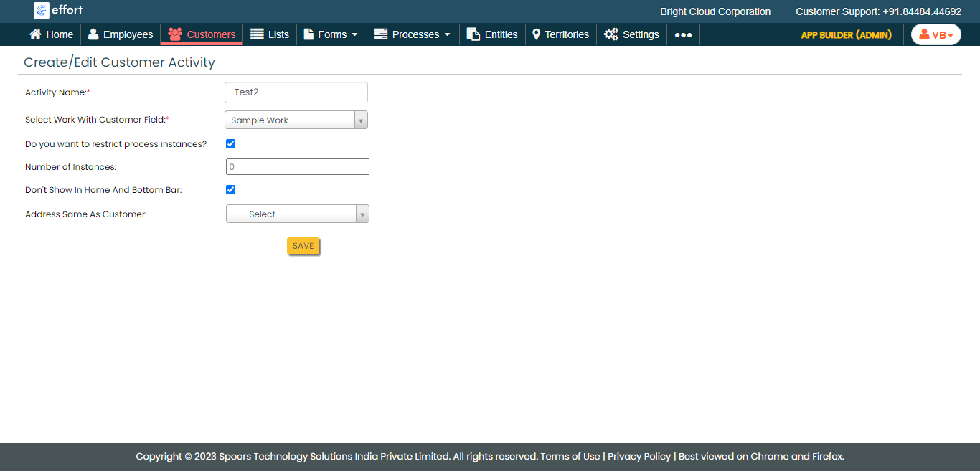Focus the Number of Instances field

pyautogui.click(x=297, y=167)
